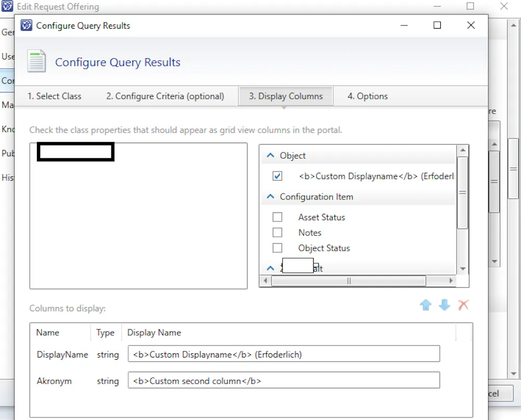The width and height of the screenshot is (521, 420).
Task: Collapse the Object property group
Action: [x=270, y=156]
